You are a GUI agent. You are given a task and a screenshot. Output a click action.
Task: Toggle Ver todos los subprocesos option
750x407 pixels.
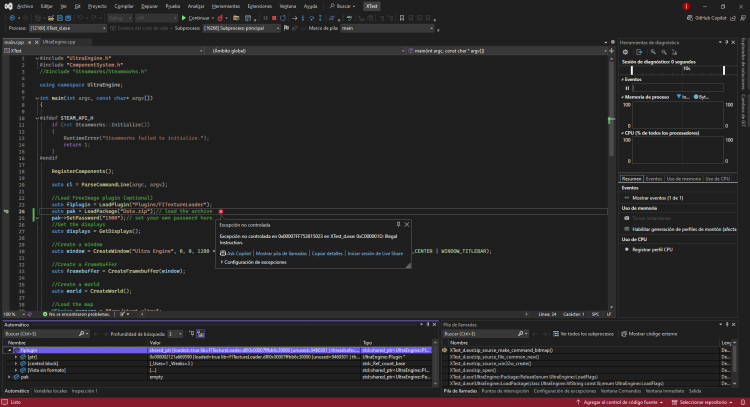(583, 333)
